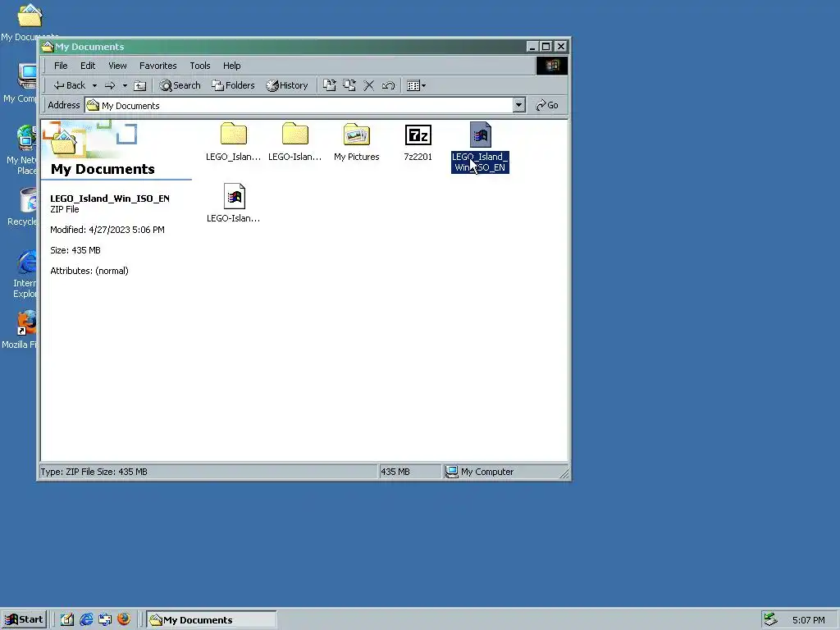The image size is (840, 630).
Task: Go up one folder level
Action: (x=139, y=85)
